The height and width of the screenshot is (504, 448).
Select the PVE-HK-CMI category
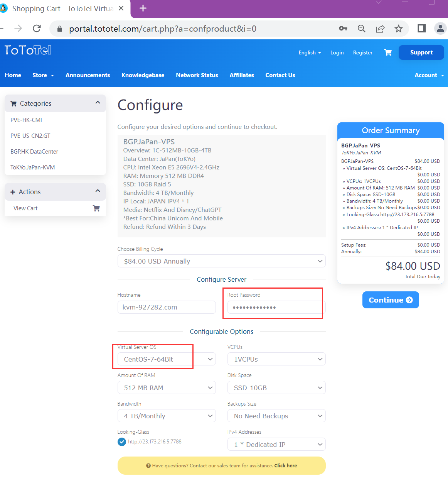click(26, 120)
